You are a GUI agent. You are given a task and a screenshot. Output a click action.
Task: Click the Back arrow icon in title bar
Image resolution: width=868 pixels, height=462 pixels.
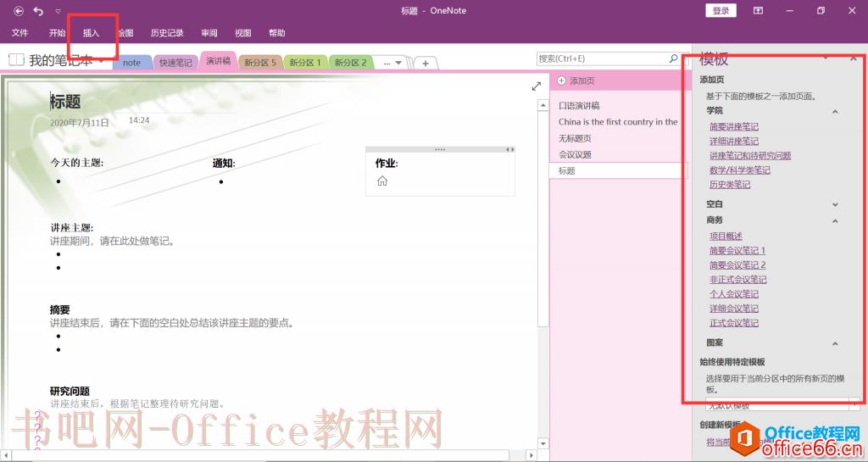(19, 10)
